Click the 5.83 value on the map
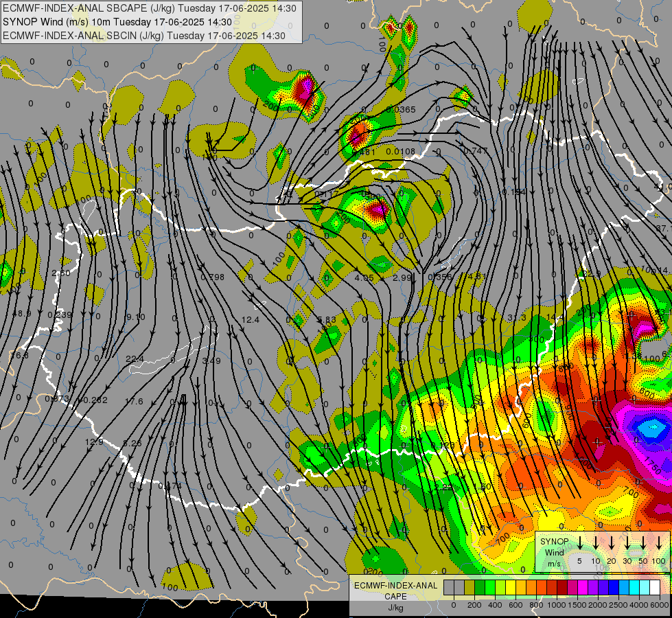Screen dimensions: 672x618 click(327, 319)
